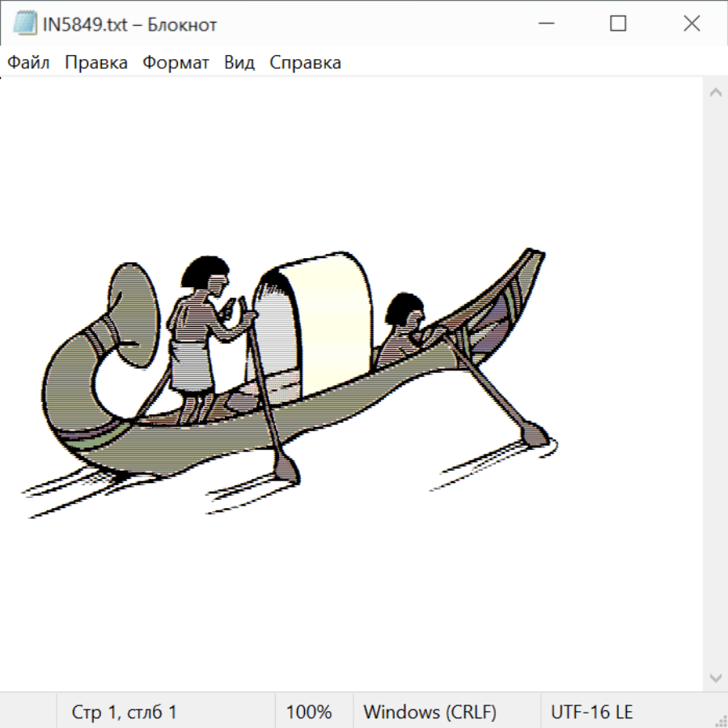Click the Windows (CRLF) line ending label

(x=430, y=713)
